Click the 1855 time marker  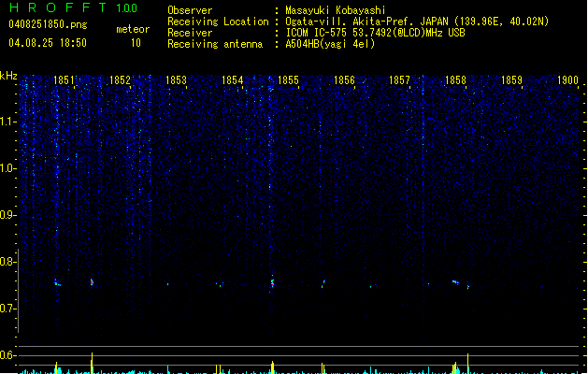(288, 80)
